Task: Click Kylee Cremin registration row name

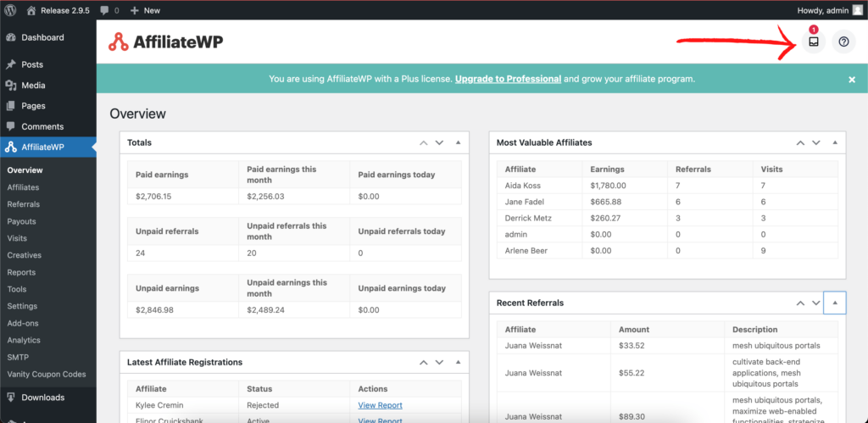Action: tap(160, 405)
